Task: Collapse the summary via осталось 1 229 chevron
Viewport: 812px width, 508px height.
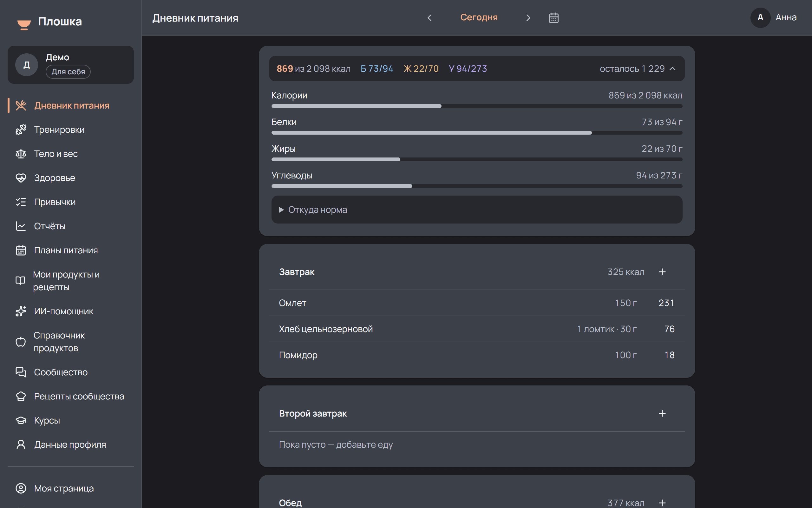Action: 672,69
